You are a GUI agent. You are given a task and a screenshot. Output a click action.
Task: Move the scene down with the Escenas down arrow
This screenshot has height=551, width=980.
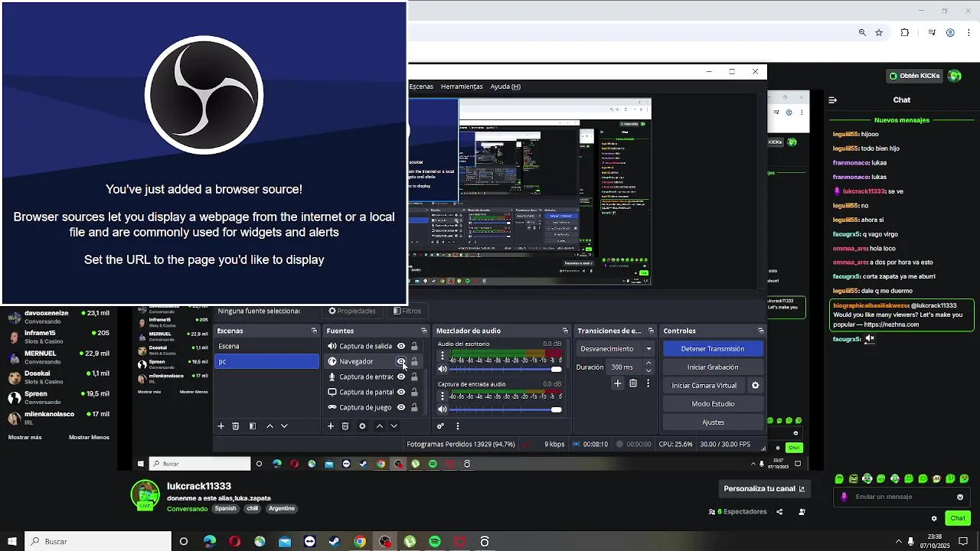click(x=284, y=426)
